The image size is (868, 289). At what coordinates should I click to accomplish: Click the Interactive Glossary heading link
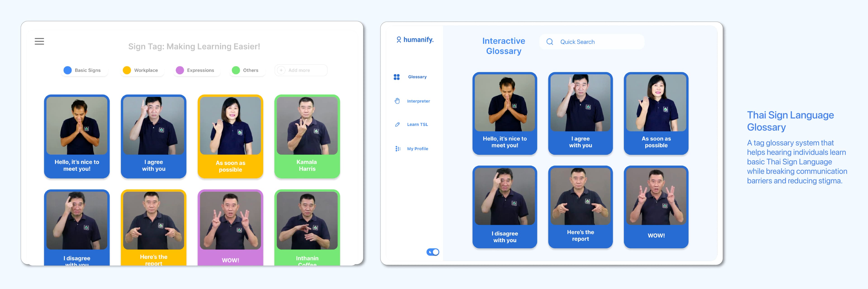click(x=504, y=46)
